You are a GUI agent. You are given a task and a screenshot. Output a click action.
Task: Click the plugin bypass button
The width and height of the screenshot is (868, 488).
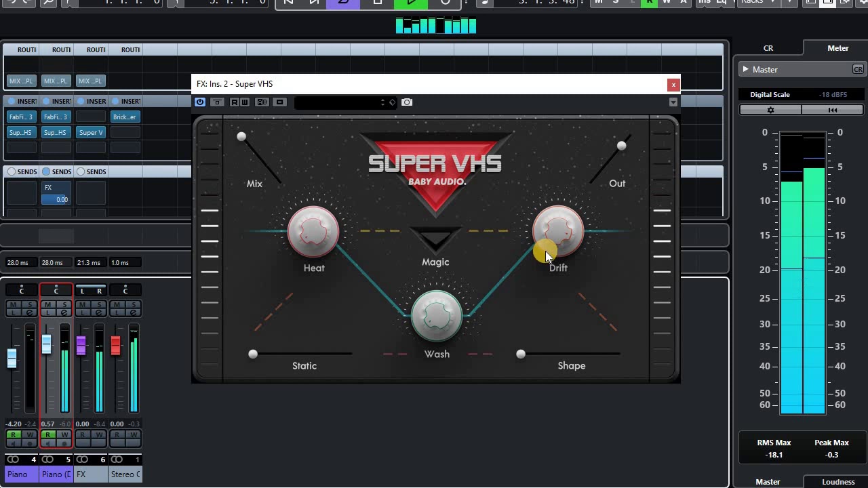pyautogui.click(x=217, y=102)
